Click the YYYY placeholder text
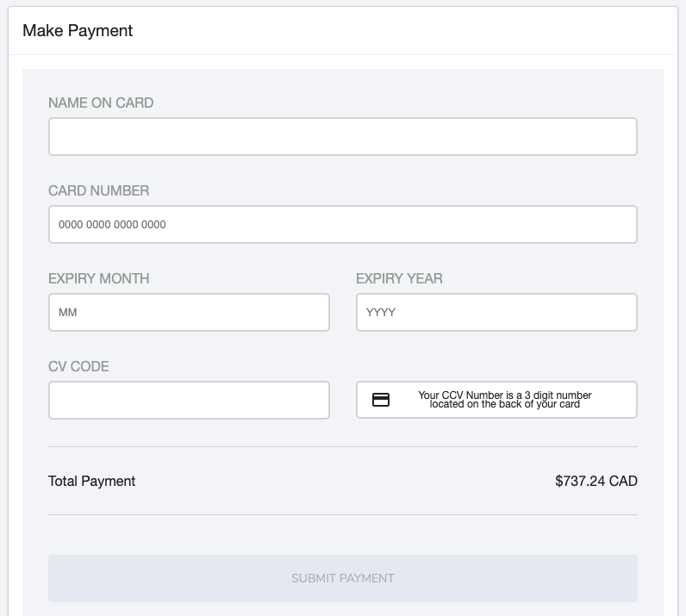Image resolution: width=686 pixels, height=616 pixels. pyautogui.click(x=381, y=313)
